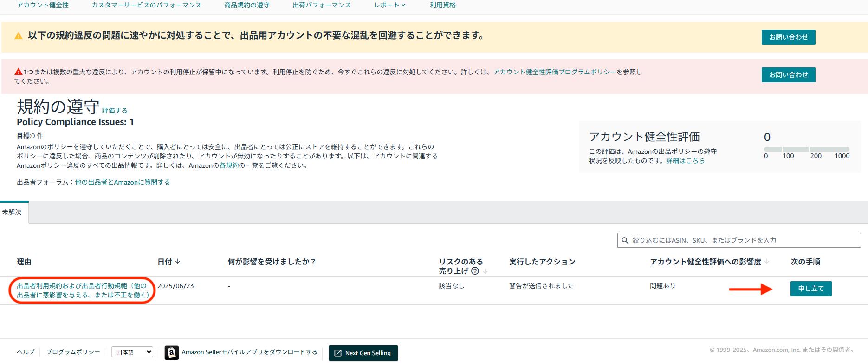Open カスタマーサービスのパフォーマンス tab

(146, 5)
